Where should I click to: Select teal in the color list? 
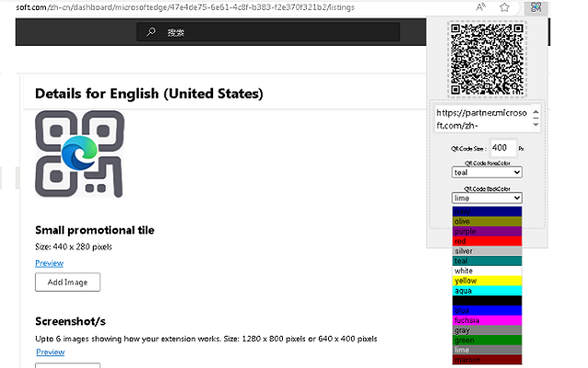(487, 260)
